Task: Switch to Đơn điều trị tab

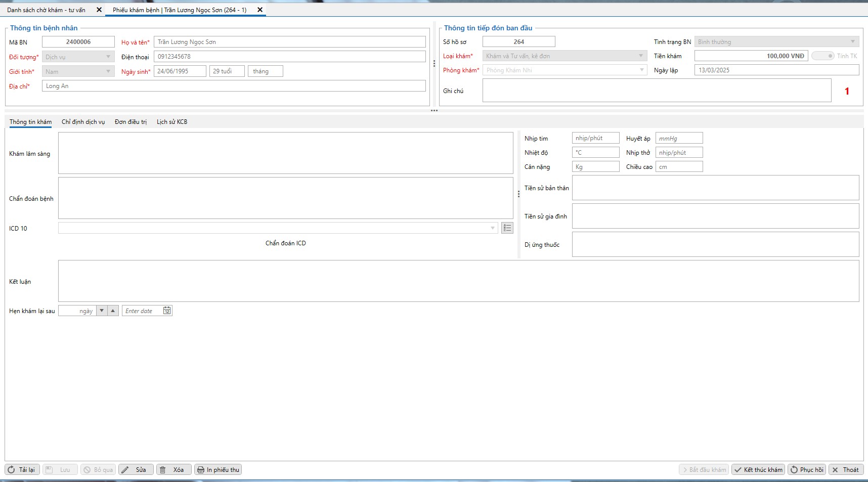Action: click(x=131, y=122)
